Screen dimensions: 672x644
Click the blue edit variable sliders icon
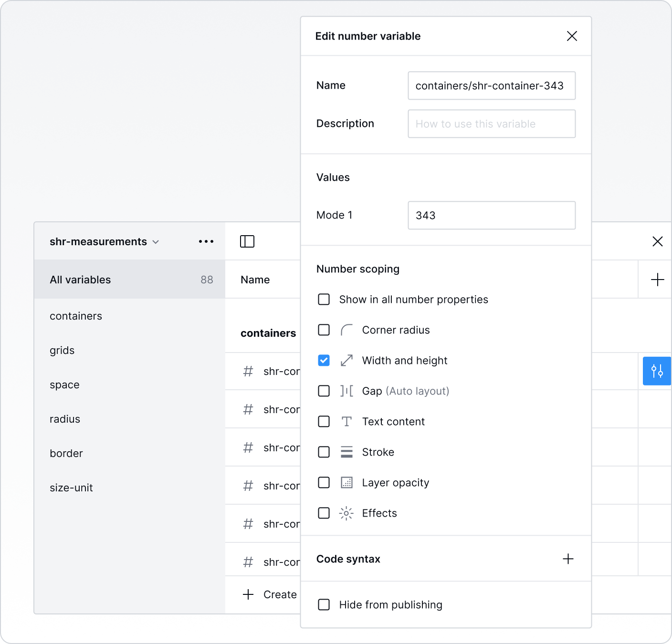pos(657,371)
